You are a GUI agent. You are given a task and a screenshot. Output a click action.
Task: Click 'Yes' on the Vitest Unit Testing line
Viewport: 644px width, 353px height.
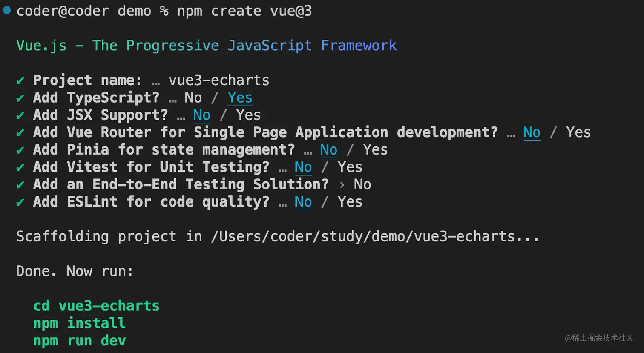[x=350, y=167]
